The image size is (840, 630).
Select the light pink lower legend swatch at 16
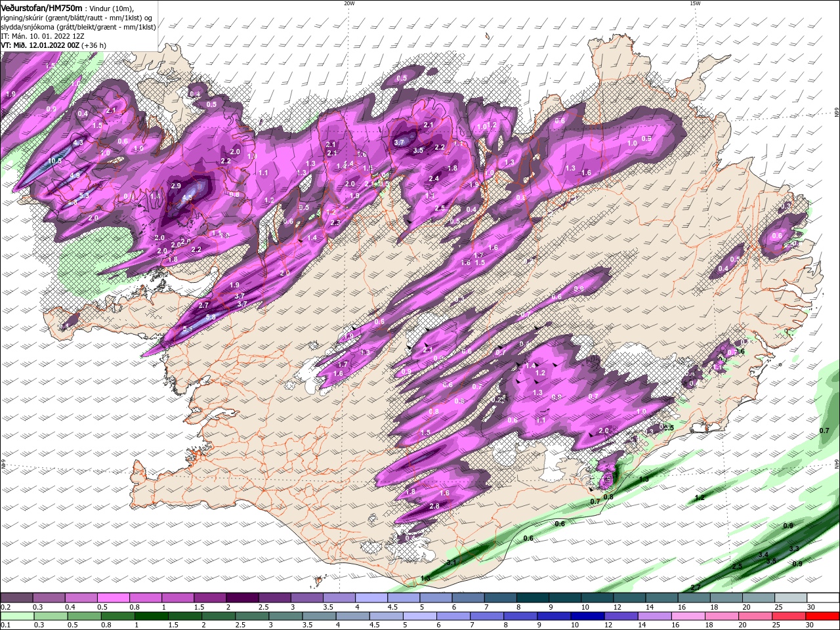688,616
